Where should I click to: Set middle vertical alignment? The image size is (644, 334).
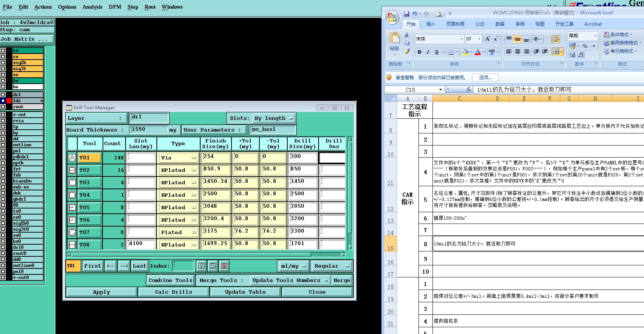click(x=518, y=39)
